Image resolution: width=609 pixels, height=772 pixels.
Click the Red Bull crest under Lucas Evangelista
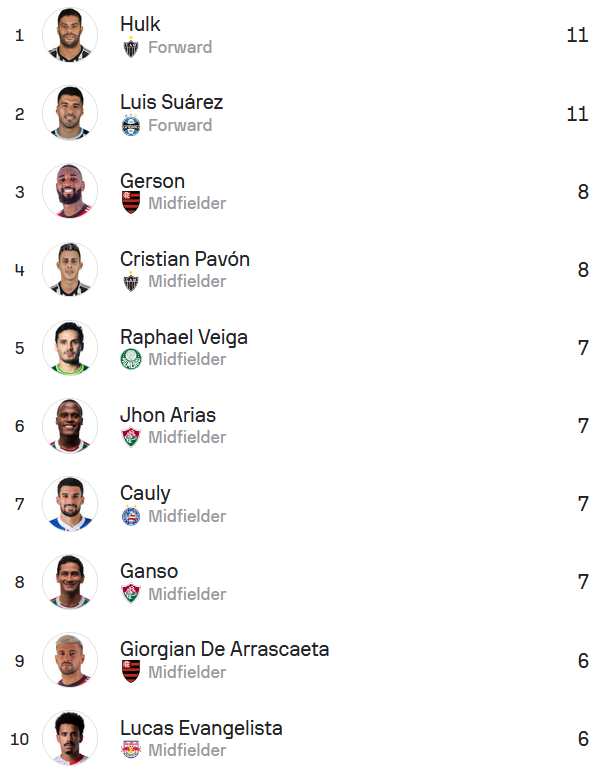click(x=131, y=750)
